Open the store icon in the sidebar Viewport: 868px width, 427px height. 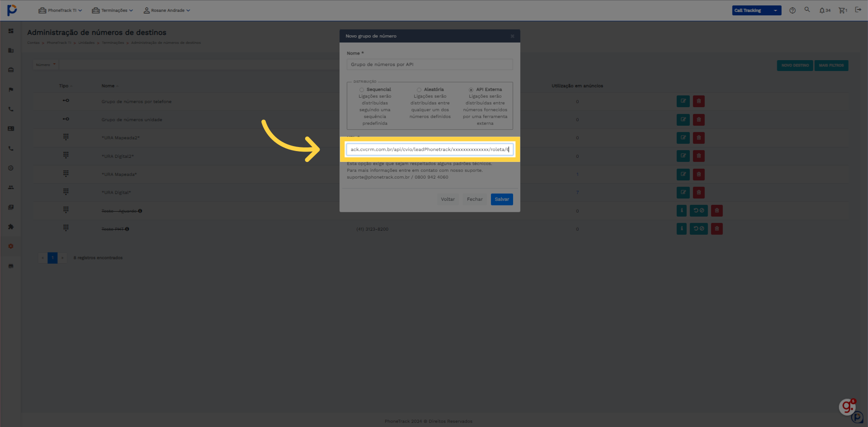[11, 266]
